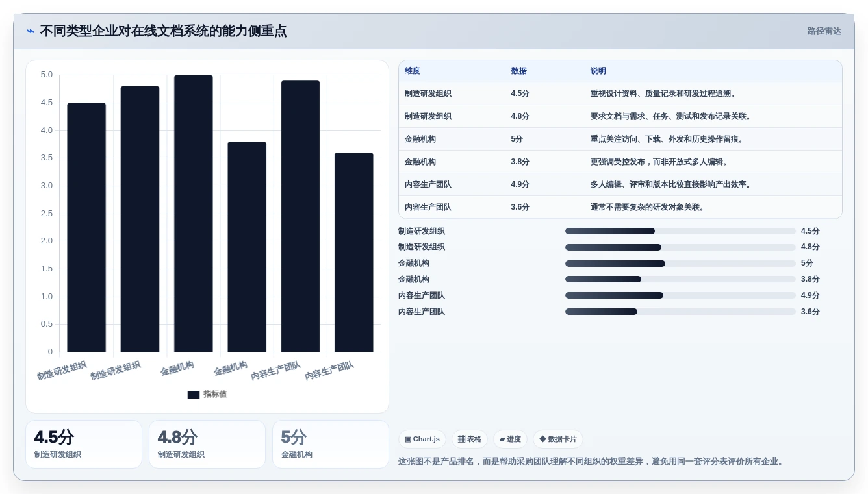Click the 3.6分 value beside its progress bar
The width and height of the screenshot is (868, 494).
coord(810,312)
